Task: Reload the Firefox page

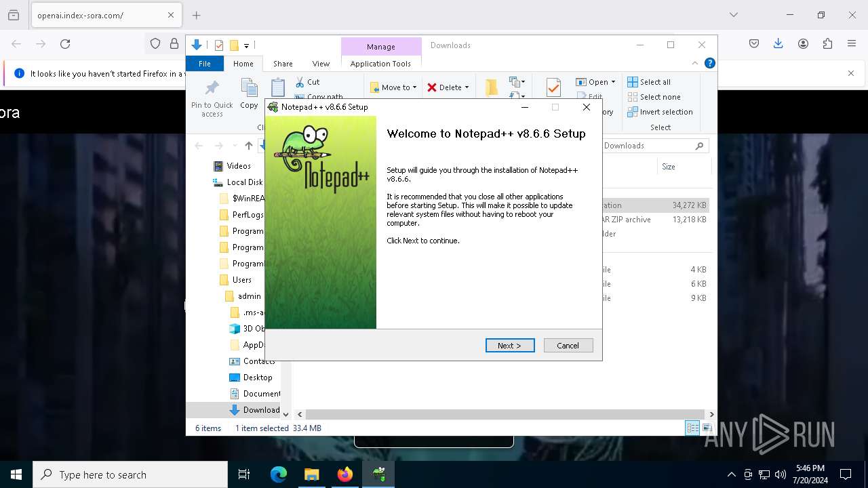Action: click(x=65, y=44)
